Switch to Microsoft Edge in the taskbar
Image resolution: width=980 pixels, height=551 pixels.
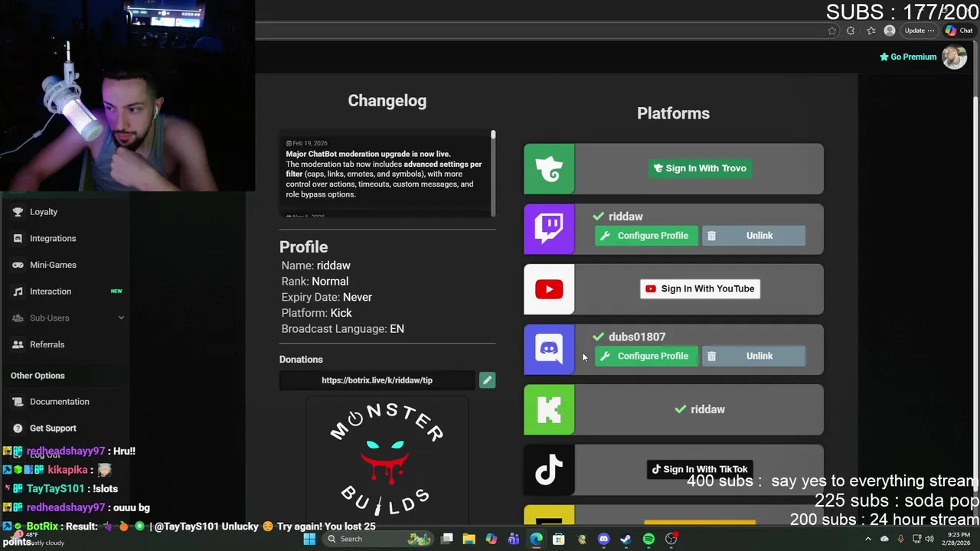tap(536, 539)
